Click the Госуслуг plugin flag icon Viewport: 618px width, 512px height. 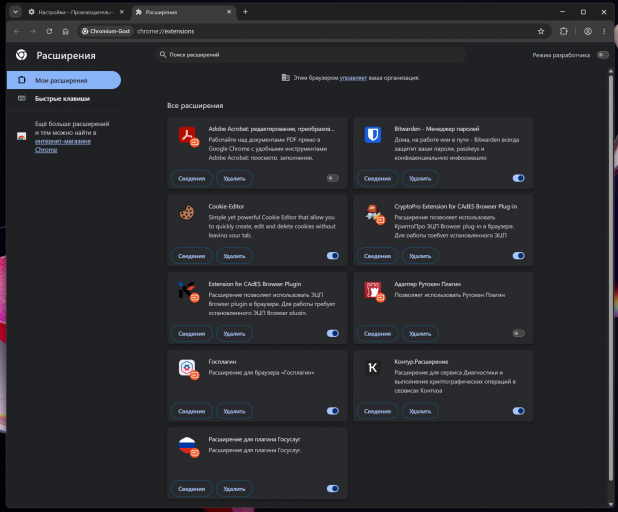coord(188,447)
